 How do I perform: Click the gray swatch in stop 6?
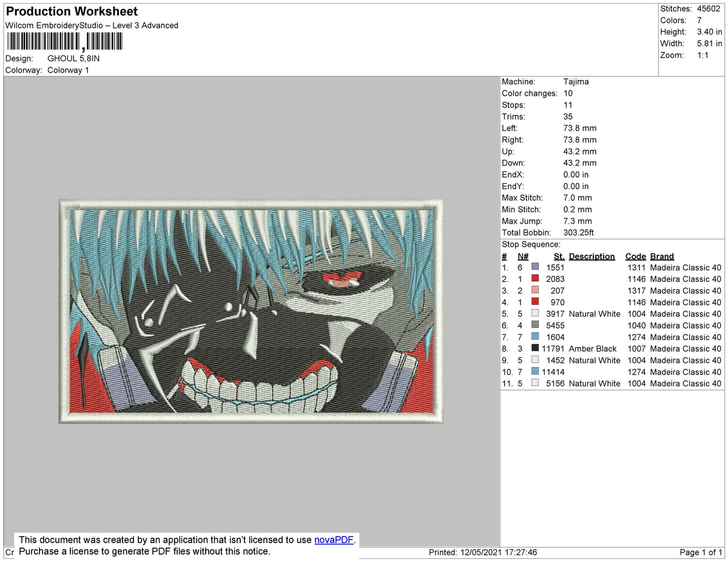pyautogui.click(x=535, y=325)
